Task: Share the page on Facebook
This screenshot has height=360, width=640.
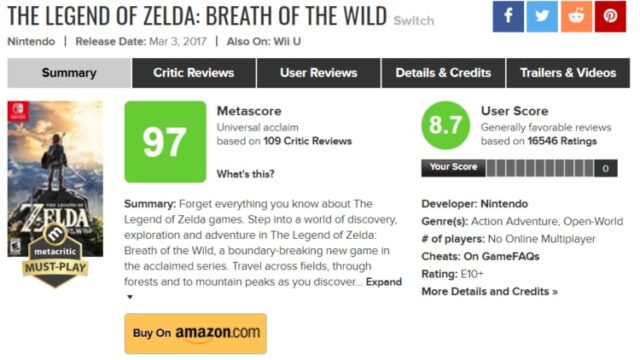Action: pos(508,16)
